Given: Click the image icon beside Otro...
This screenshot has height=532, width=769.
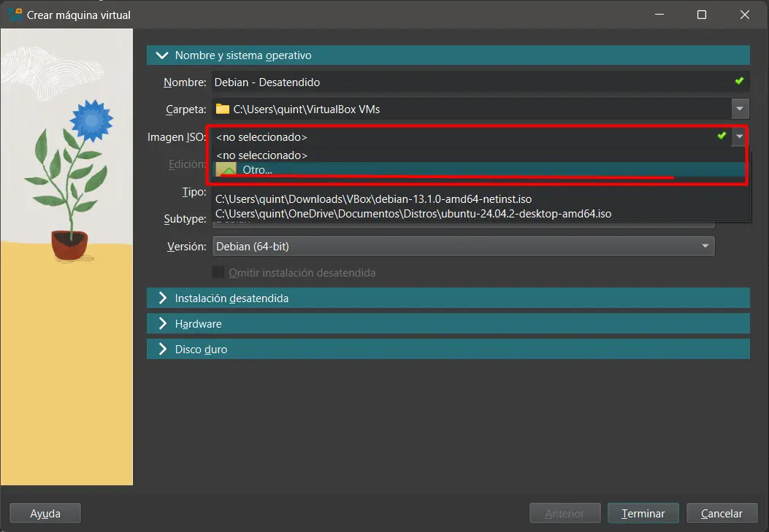Looking at the screenshot, I should pyautogui.click(x=226, y=170).
